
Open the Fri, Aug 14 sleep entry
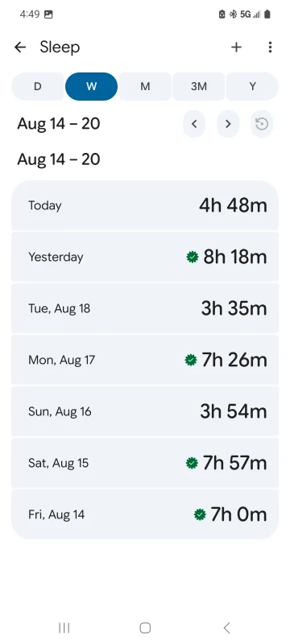[145, 514]
